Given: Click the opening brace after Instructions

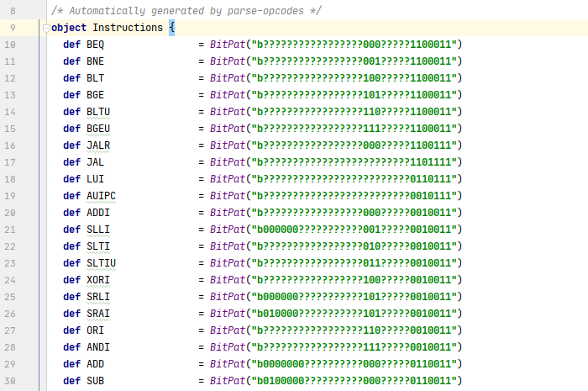Looking at the screenshot, I should point(171,28).
